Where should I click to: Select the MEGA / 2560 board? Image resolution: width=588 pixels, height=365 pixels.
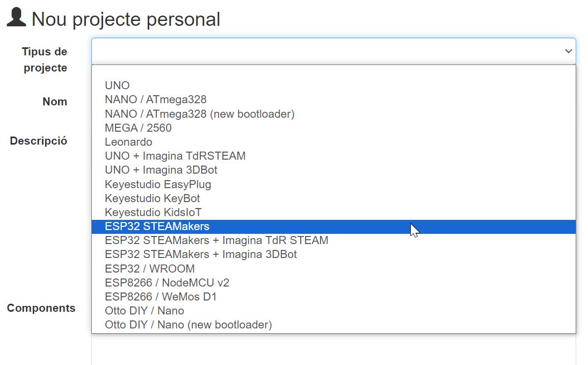139,128
